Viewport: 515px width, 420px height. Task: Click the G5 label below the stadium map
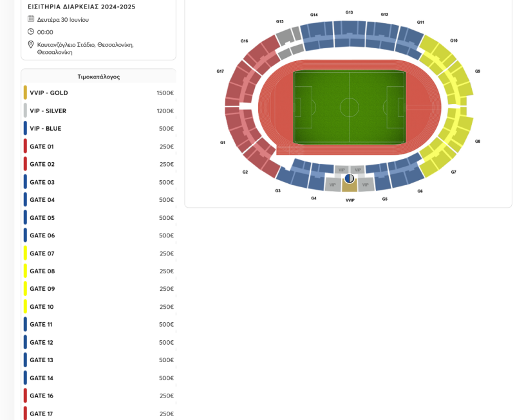tap(384, 199)
